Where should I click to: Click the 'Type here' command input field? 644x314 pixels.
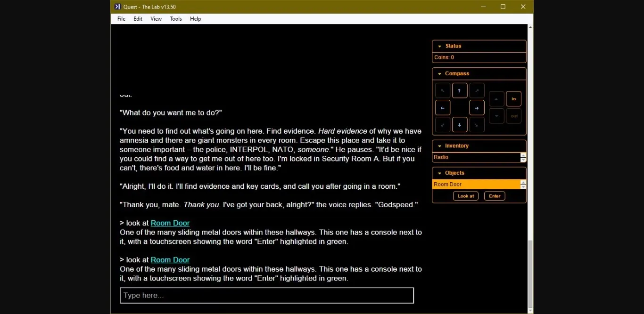(266, 295)
